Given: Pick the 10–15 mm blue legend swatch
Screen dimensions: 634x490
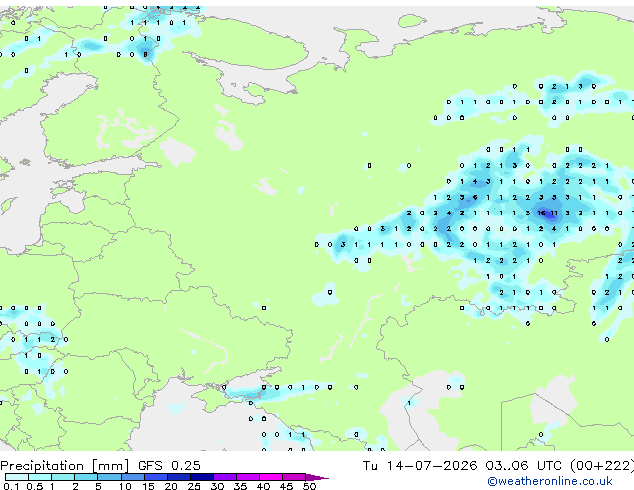Looking at the screenshot, I should point(133,477).
